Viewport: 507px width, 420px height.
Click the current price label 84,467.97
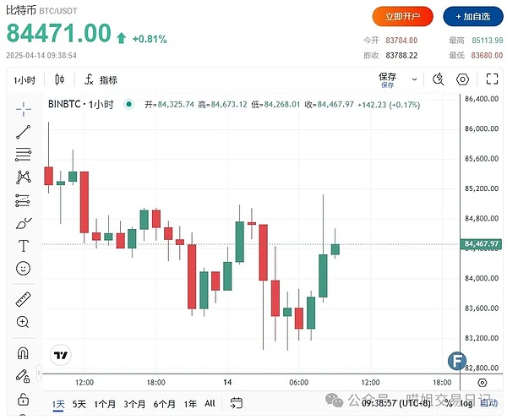483,244
